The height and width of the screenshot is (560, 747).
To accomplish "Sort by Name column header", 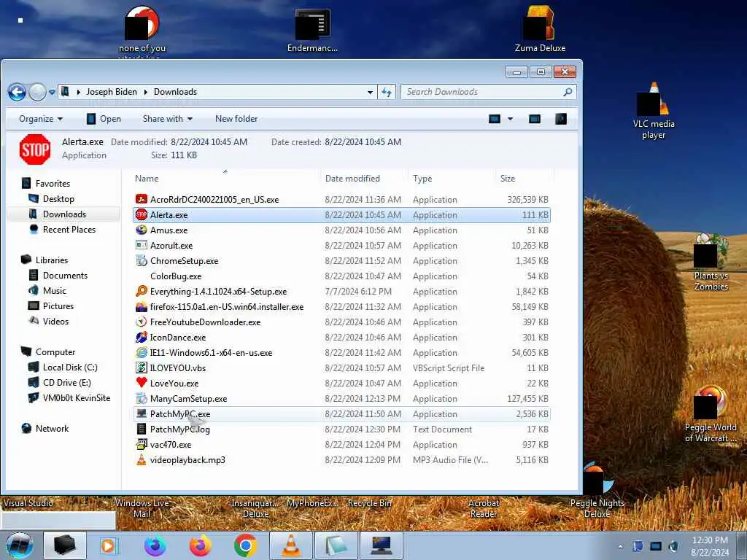I will [147, 179].
